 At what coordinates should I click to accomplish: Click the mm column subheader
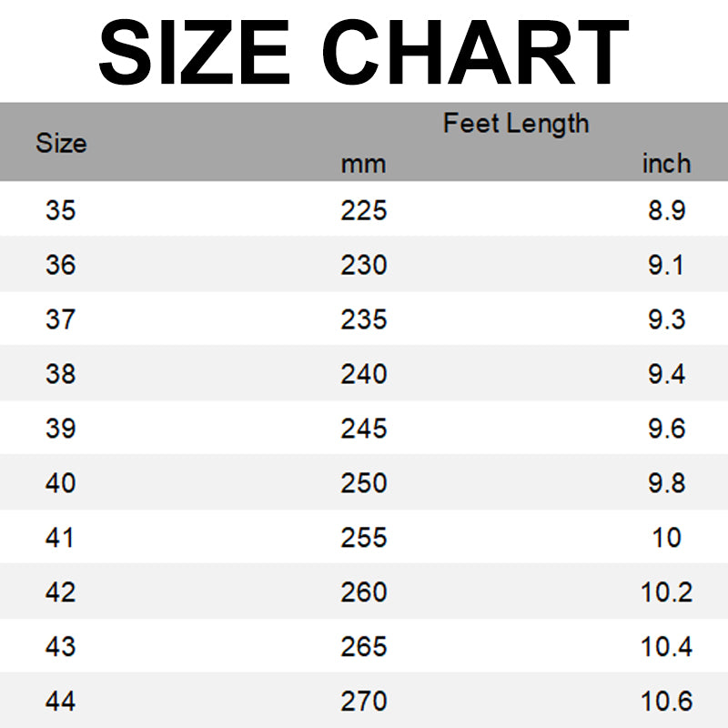pos(363,165)
